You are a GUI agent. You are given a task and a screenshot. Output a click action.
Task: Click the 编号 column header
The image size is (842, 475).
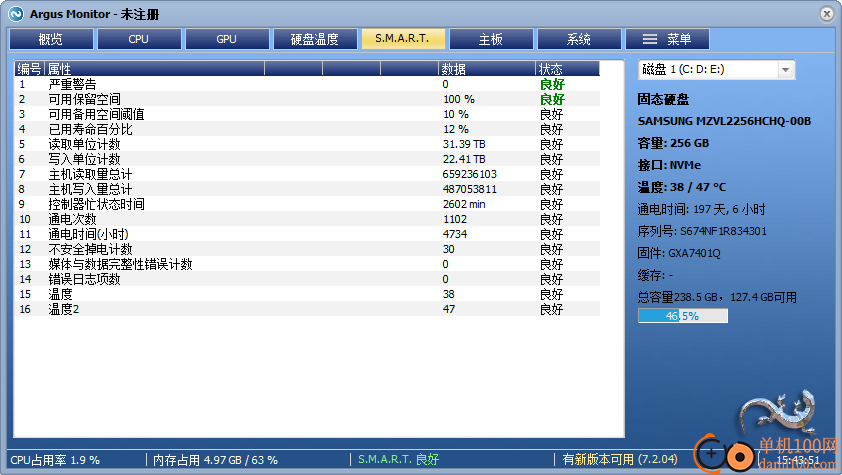tap(29, 68)
